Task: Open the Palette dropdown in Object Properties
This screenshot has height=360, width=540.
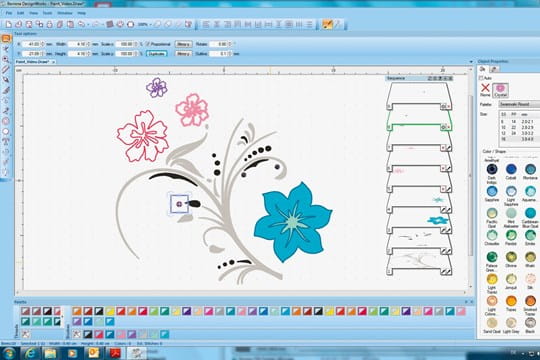Action: (x=519, y=104)
